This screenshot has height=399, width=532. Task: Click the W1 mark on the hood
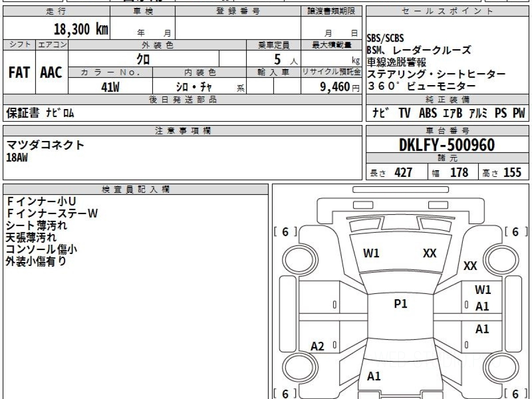pos(371,254)
